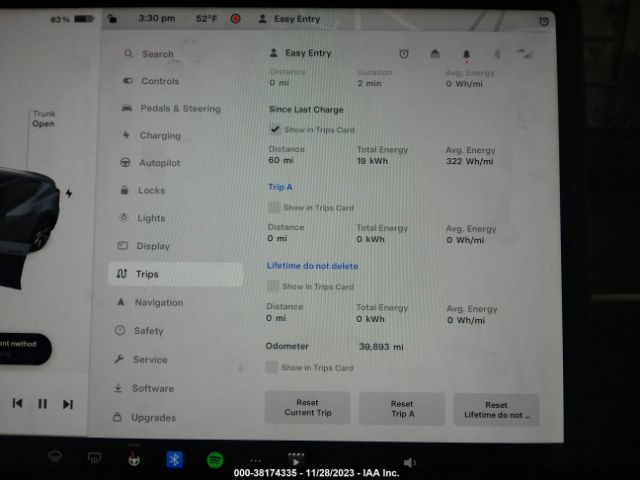Tap the steering wheel heater icon

(x=134, y=459)
